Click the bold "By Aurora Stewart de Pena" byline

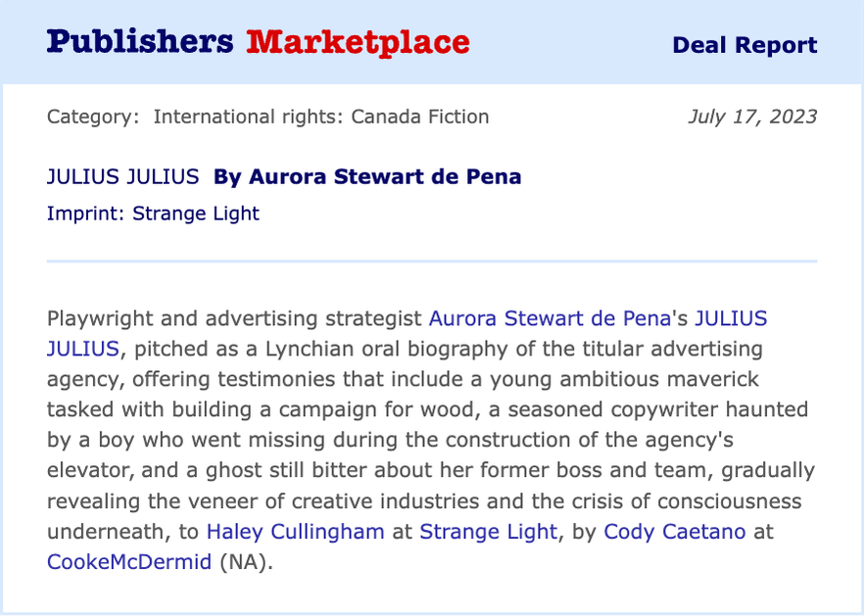(x=367, y=177)
